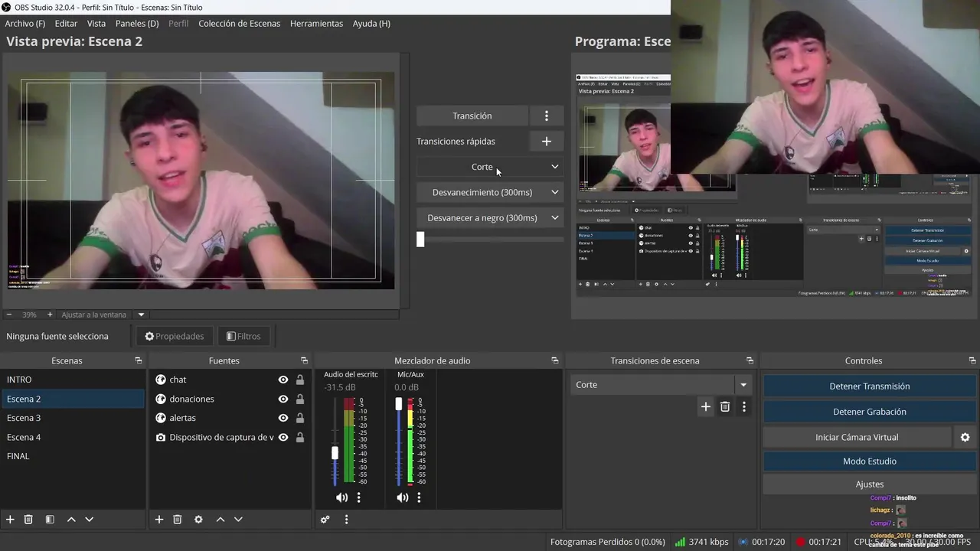Move the selected scene up

(71, 519)
